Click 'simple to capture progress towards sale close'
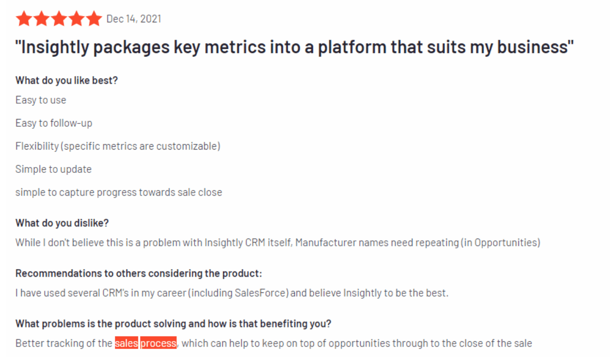612x364 pixels. click(x=119, y=192)
